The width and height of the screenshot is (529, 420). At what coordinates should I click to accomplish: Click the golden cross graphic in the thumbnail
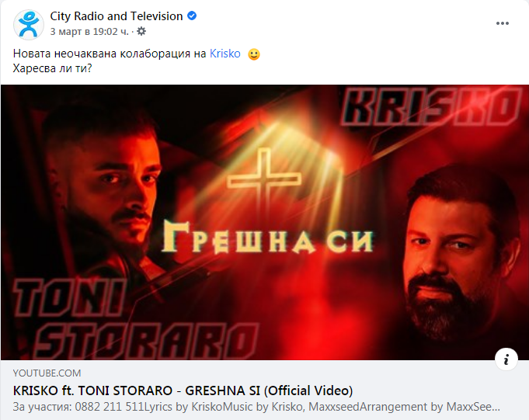pyautogui.click(x=264, y=178)
